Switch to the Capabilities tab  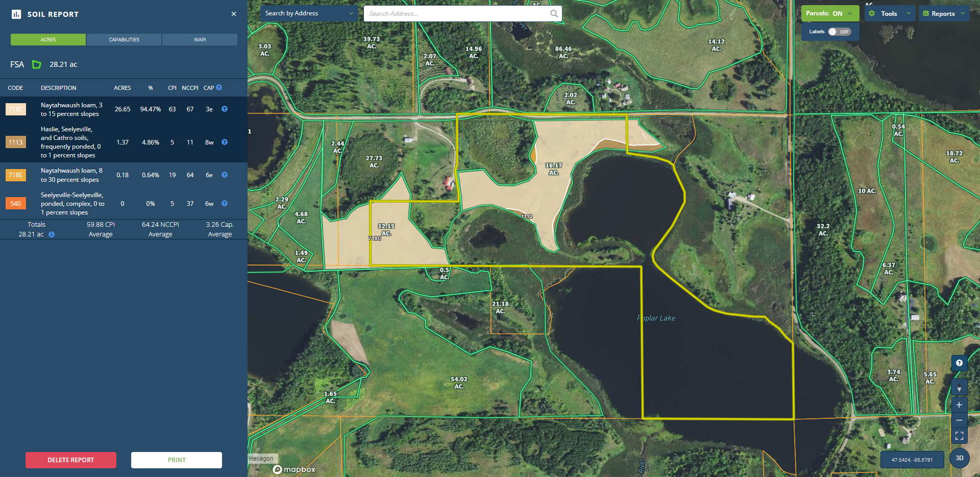click(124, 40)
